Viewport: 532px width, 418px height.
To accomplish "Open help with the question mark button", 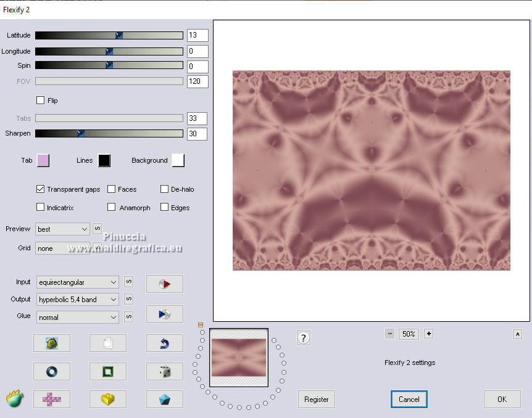I will pyautogui.click(x=303, y=338).
